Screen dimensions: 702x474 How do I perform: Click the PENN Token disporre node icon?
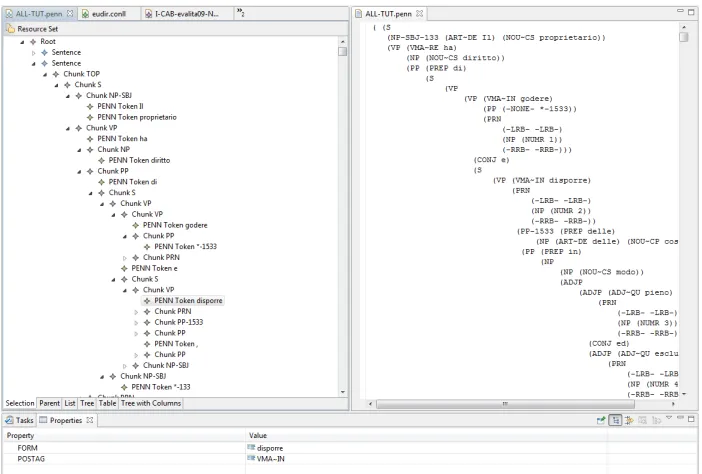click(x=147, y=301)
